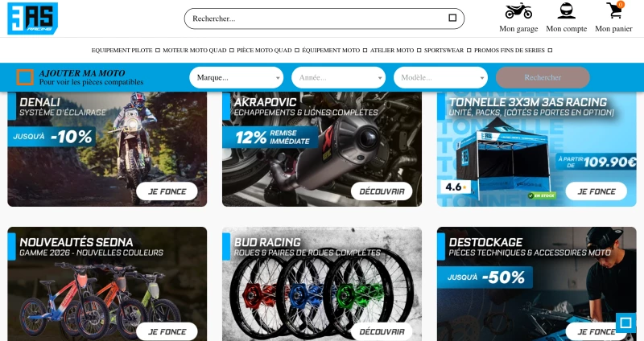644x341 pixels.
Task: Open the Bud Racing wheels banner image
Action: click(x=322, y=284)
